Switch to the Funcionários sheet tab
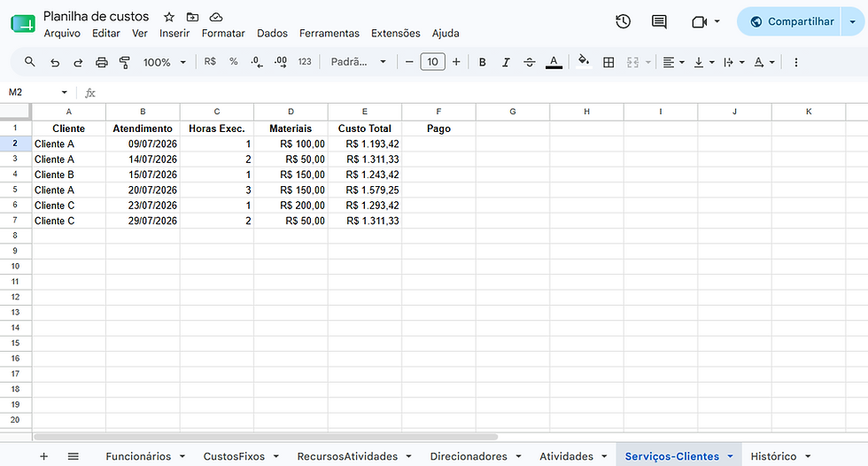868x466 pixels. pyautogui.click(x=138, y=456)
